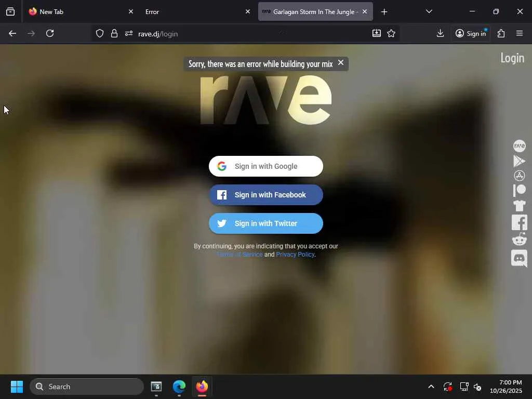The height and width of the screenshot is (399, 532).
Task: Select the Garlagan Storm In The Jungle tab
Action: point(315,11)
